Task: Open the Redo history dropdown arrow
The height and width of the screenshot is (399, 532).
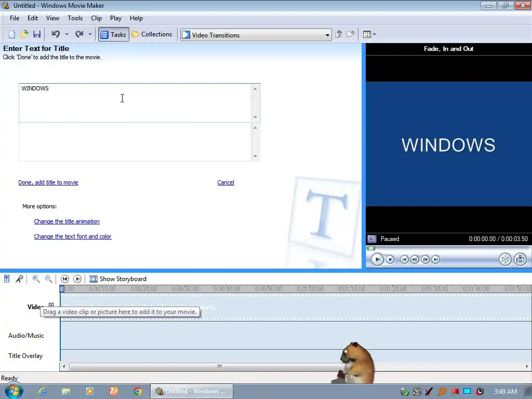Action: tap(90, 34)
